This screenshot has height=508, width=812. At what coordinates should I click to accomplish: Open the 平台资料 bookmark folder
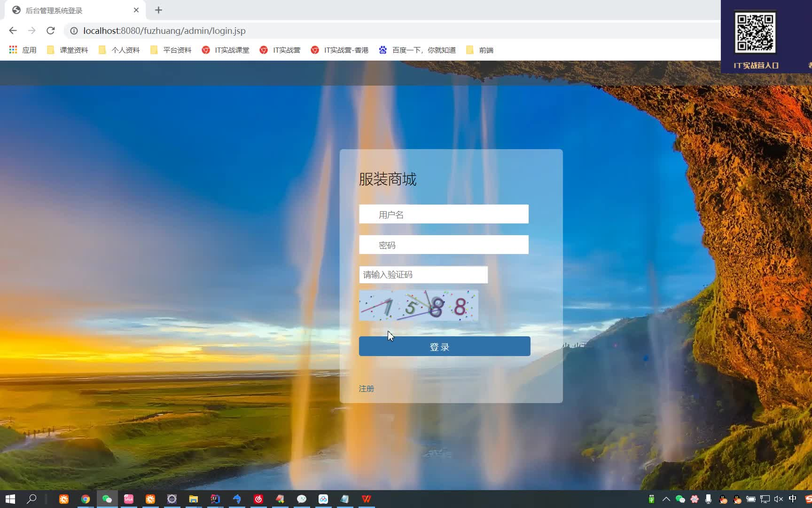click(x=171, y=50)
